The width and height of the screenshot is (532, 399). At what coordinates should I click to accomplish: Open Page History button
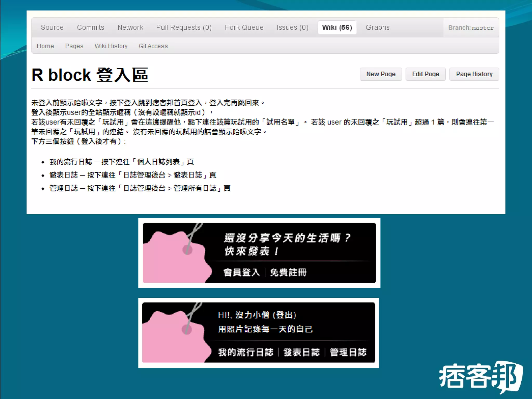pos(474,74)
